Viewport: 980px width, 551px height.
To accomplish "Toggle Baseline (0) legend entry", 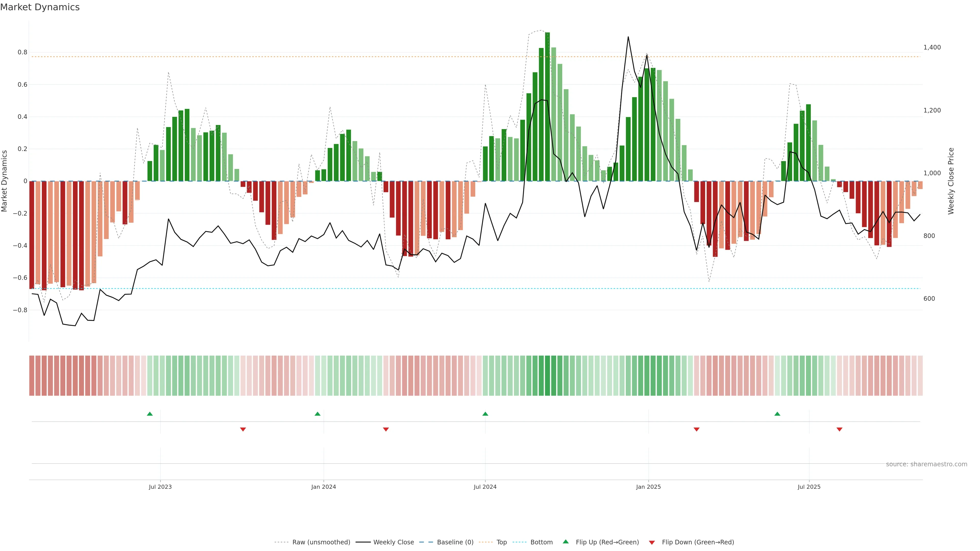I will 455,542.
